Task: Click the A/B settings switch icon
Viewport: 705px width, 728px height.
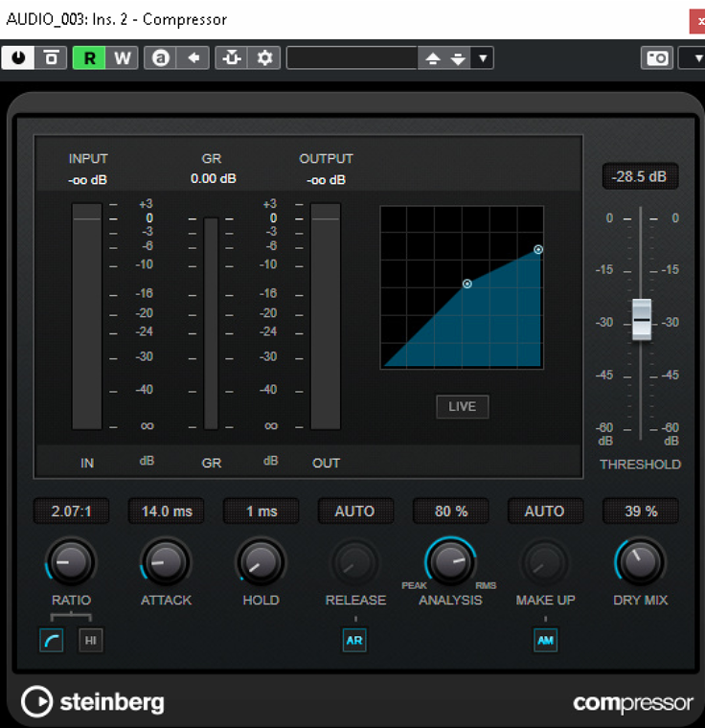Action: (x=161, y=58)
